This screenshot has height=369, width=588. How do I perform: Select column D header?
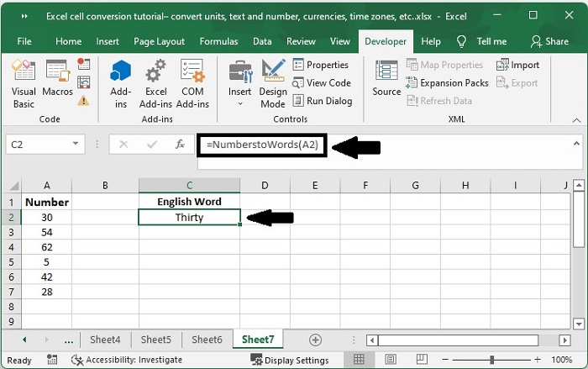265,186
